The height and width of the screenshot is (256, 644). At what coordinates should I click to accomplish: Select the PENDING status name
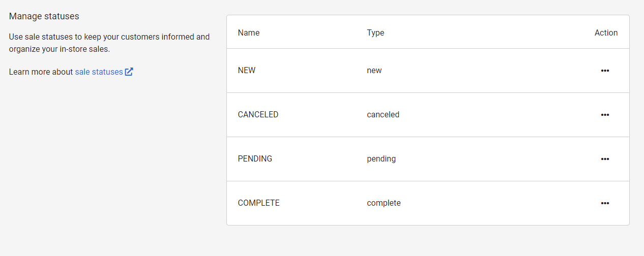255,159
